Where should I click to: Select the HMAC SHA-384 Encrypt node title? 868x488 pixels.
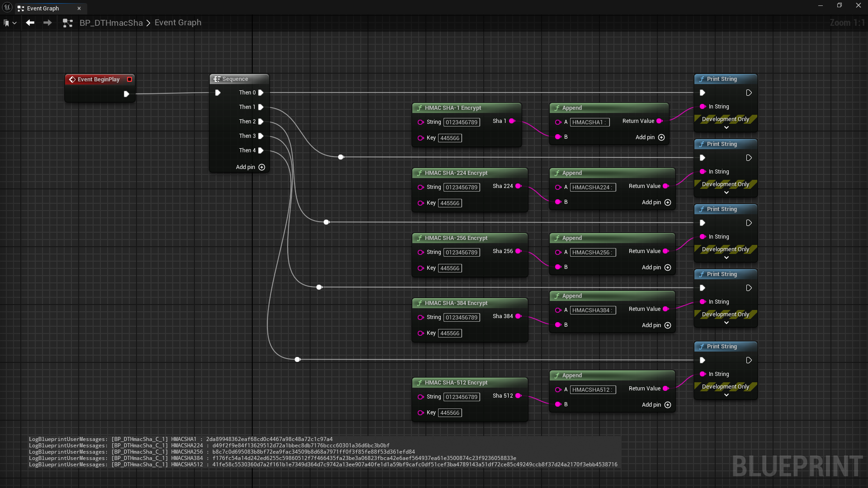(x=456, y=303)
